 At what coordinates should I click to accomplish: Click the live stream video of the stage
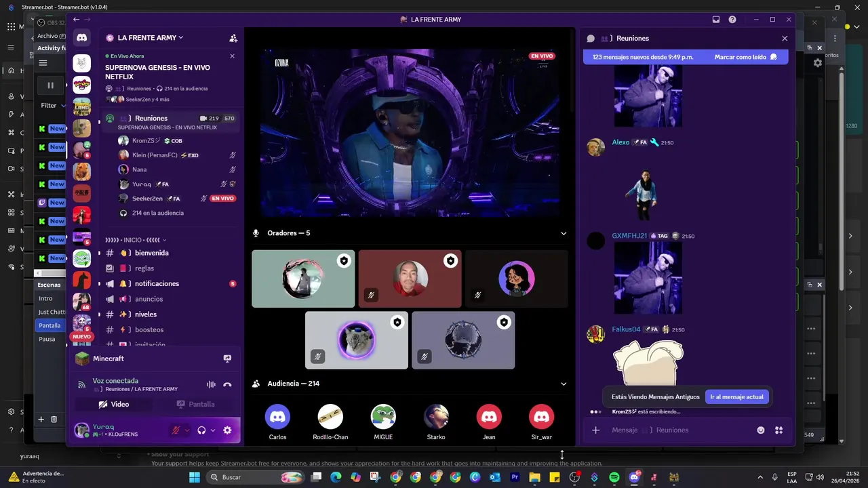point(410,133)
